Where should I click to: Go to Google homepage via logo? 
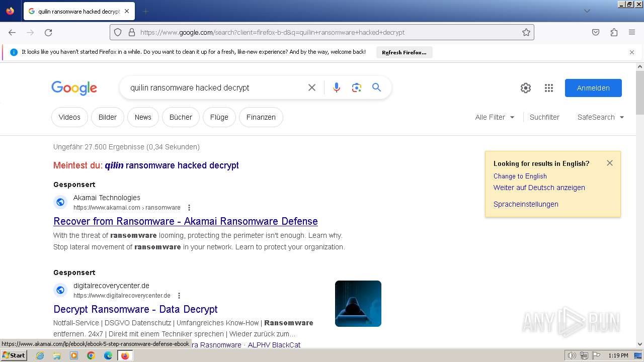(x=74, y=88)
